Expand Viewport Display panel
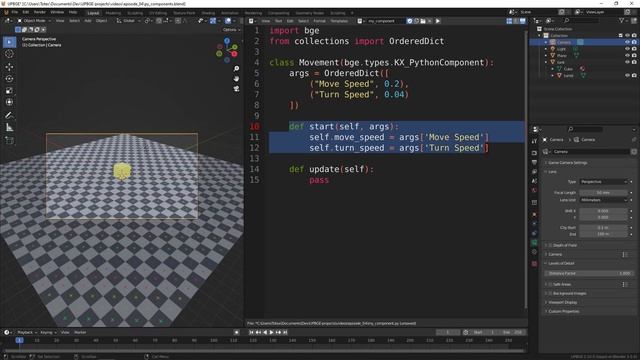 pos(562,302)
